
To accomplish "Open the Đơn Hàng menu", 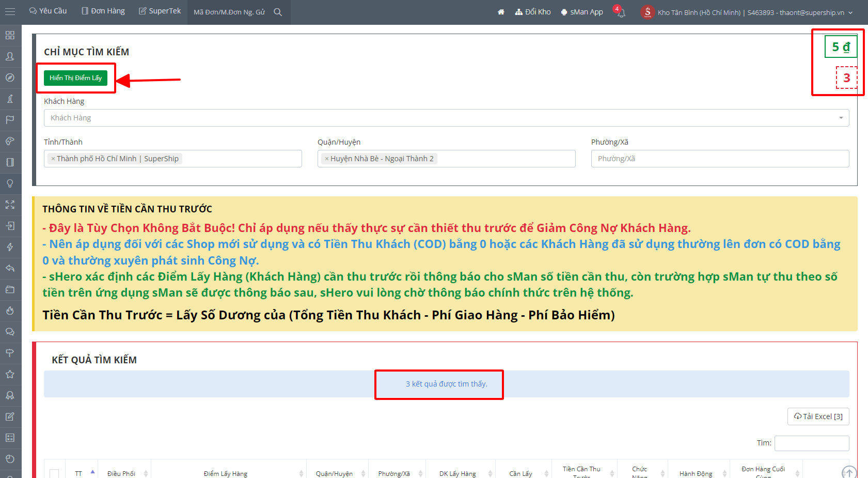I will tap(103, 11).
